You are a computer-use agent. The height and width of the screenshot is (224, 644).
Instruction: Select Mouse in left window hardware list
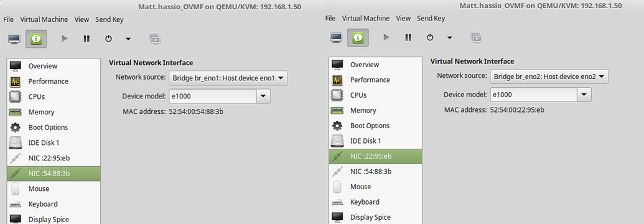[54, 189]
